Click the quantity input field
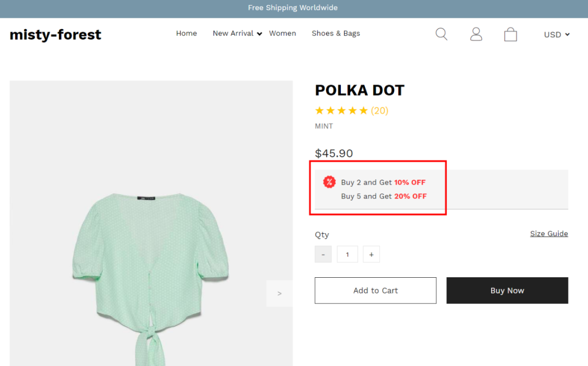 pyautogui.click(x=347, y=254)
